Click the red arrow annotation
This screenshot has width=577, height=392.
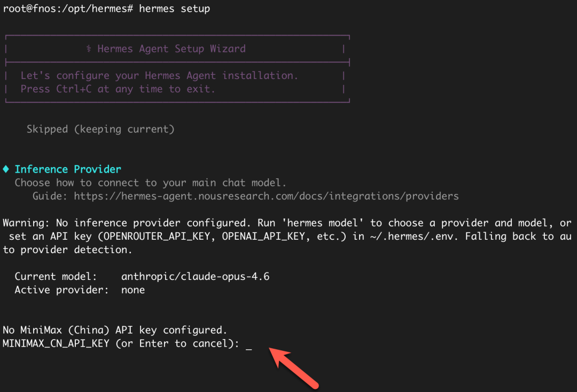click(x=295, y=367)
